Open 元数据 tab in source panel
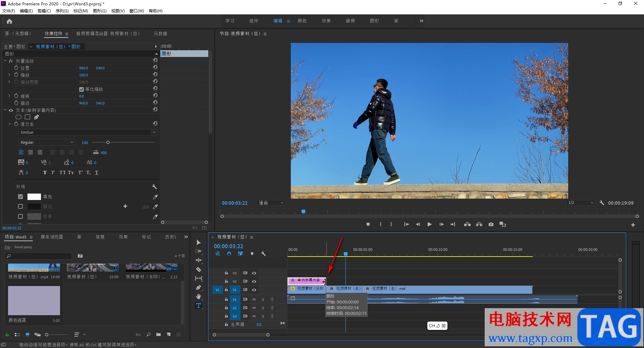The image size is (644, 348). (x=160, y=33)
